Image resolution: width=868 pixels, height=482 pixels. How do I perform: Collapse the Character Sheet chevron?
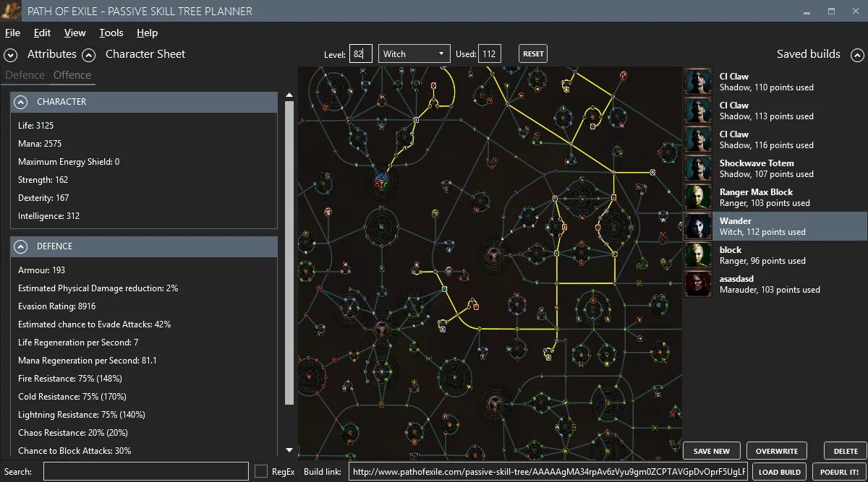88,54
